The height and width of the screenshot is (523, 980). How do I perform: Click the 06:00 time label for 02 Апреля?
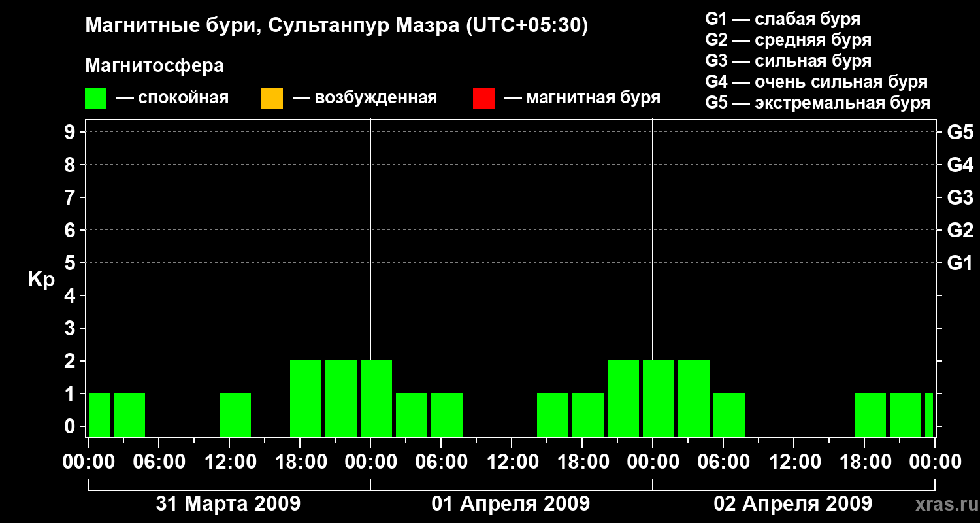click(723, 462)
